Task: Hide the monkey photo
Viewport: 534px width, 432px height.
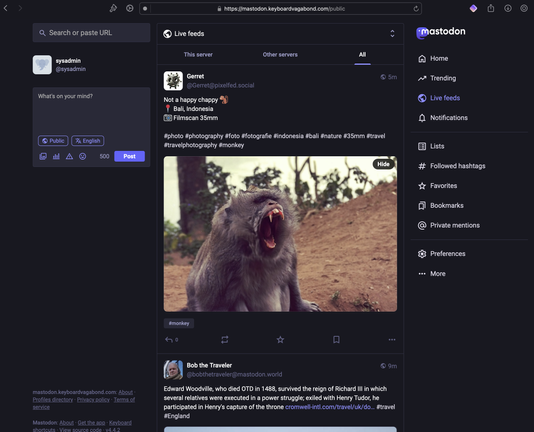Action: point(383,164)
